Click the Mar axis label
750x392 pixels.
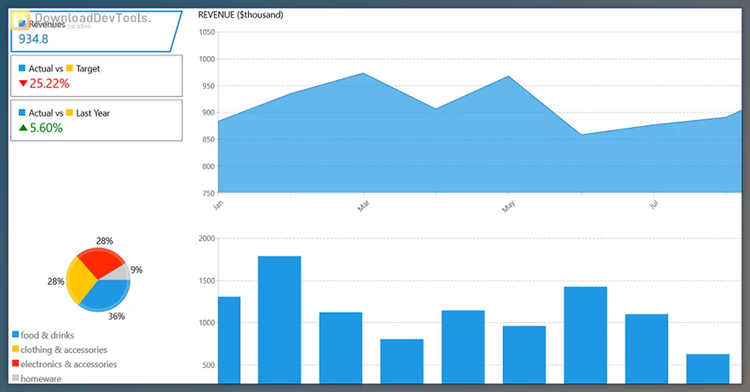[x=363, y=206]
